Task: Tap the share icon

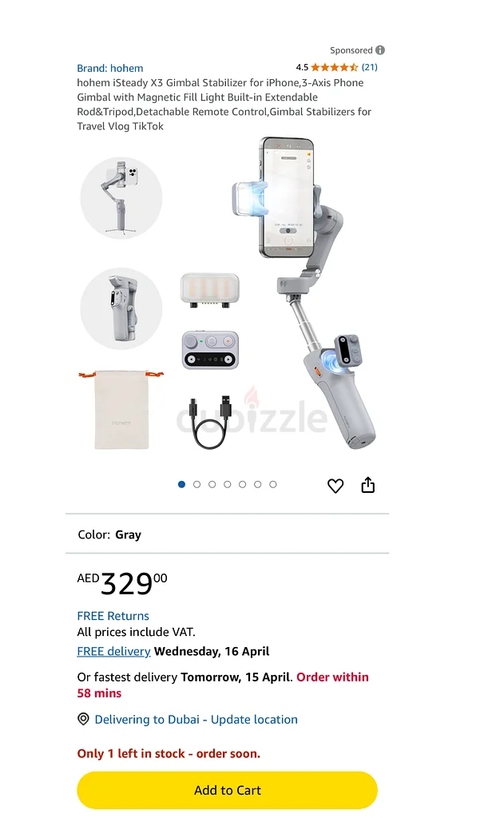Action: click(x=368, y=485)
